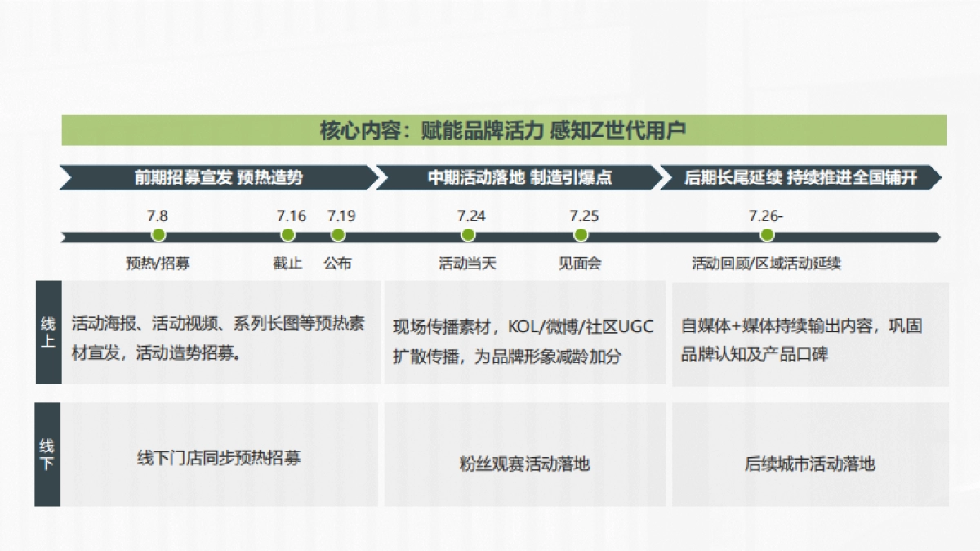Select the 前期招募宣发 预热造势 phase banner
Screen dimensions: 980x551
point(220,176)
